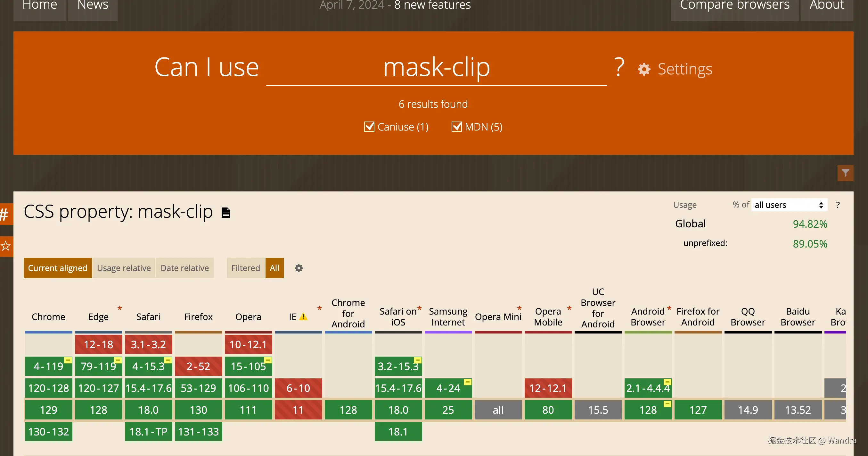868x456 pixels.
Task: Click the IE warning triangle icon
Action: pyautogui.click(x=303, y=317)
